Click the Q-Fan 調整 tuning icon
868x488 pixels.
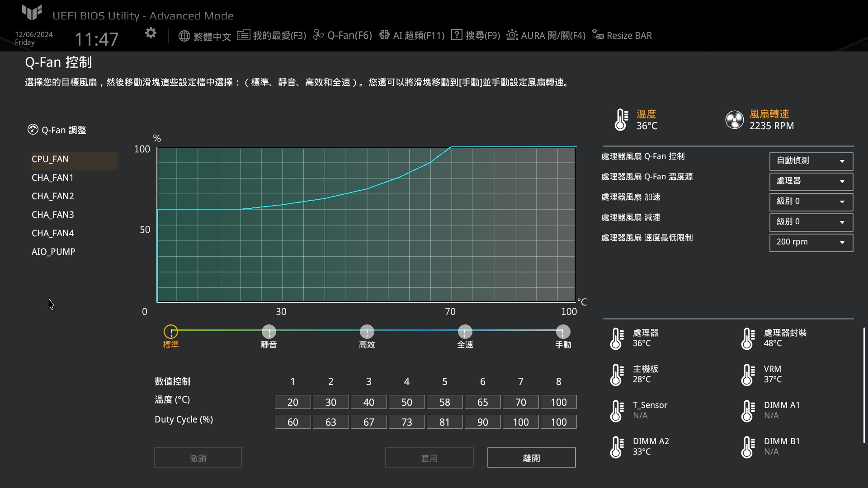33,130
